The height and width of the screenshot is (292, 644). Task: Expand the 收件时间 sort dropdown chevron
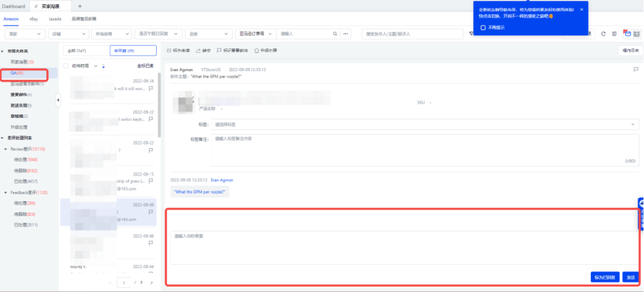(96, 66)
